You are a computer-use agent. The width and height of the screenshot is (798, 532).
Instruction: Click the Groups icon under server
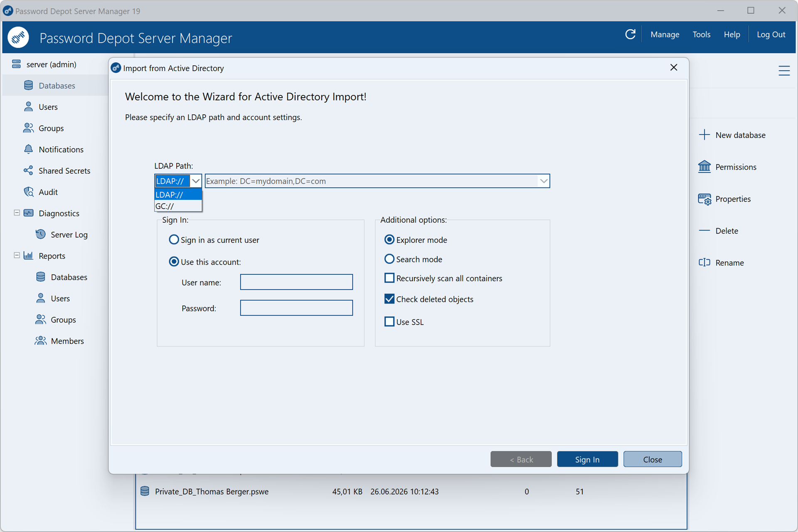click(28, 128)
